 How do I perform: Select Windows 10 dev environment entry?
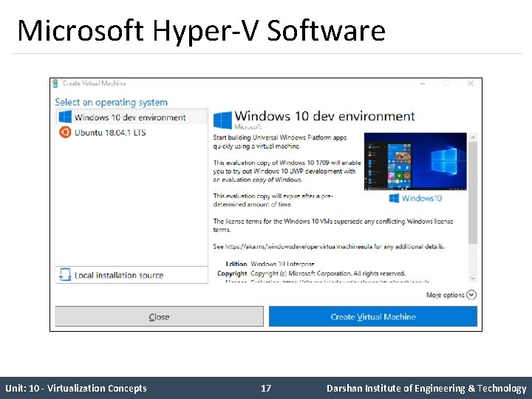tap(132, 117)
